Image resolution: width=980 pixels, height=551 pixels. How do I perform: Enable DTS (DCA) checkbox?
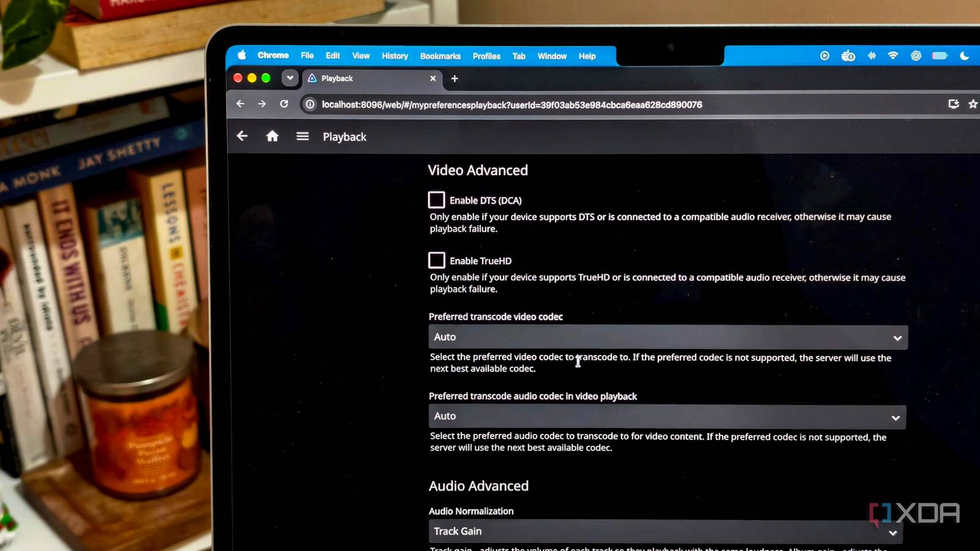436,200
